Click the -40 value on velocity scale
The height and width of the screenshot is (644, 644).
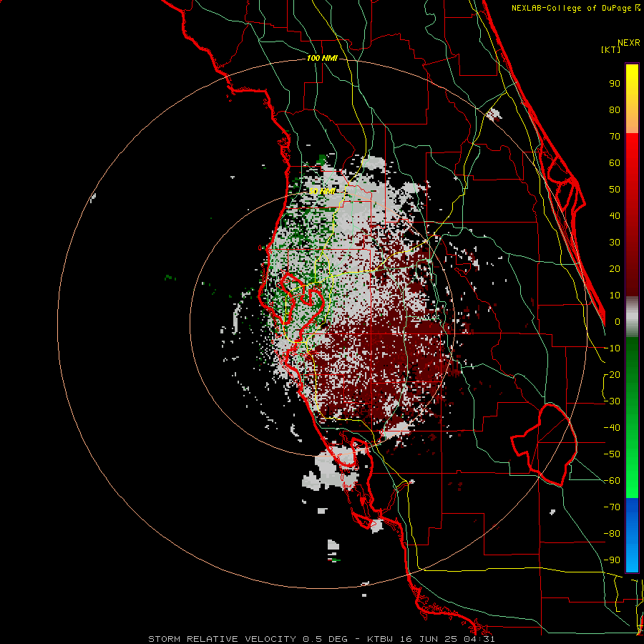[612, 428]
